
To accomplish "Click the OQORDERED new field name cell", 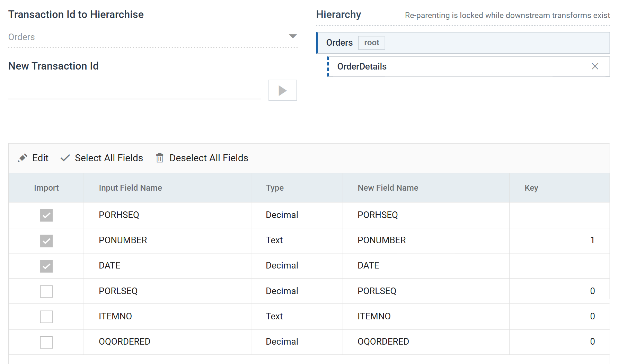I will 426,342.
